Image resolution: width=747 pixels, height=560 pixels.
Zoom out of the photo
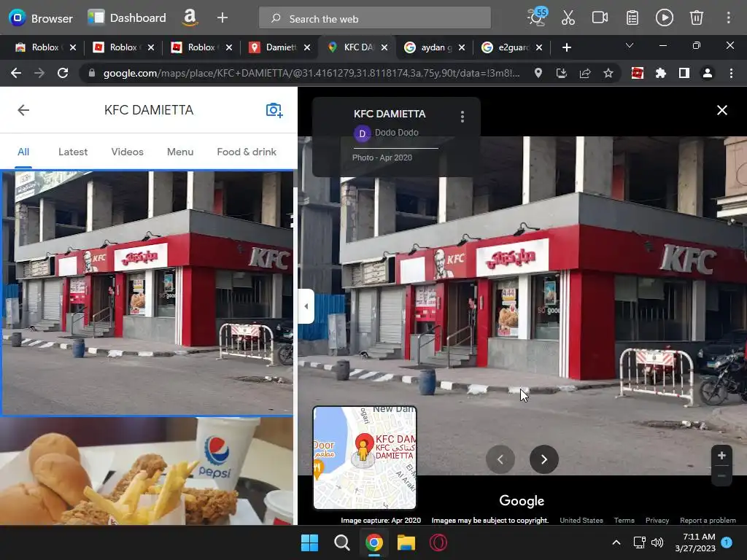pyautogui.click(x=721, y=475)
